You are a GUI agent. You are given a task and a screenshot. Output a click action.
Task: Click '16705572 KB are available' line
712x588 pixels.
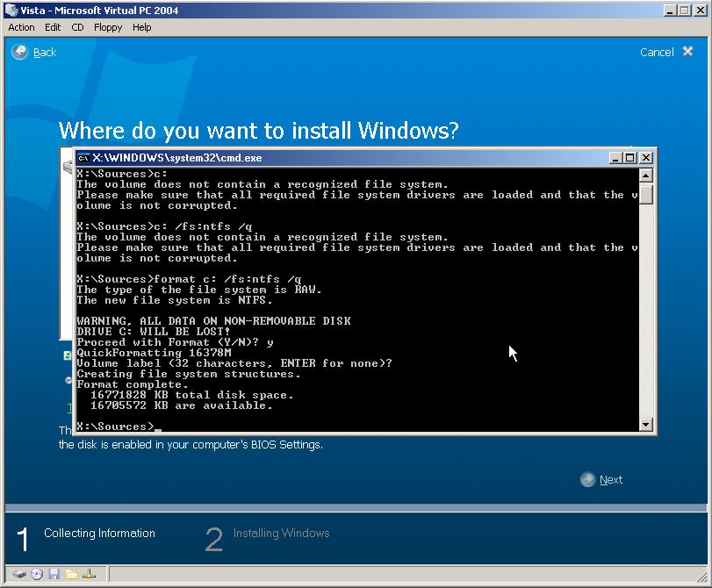tap(182, 405)
